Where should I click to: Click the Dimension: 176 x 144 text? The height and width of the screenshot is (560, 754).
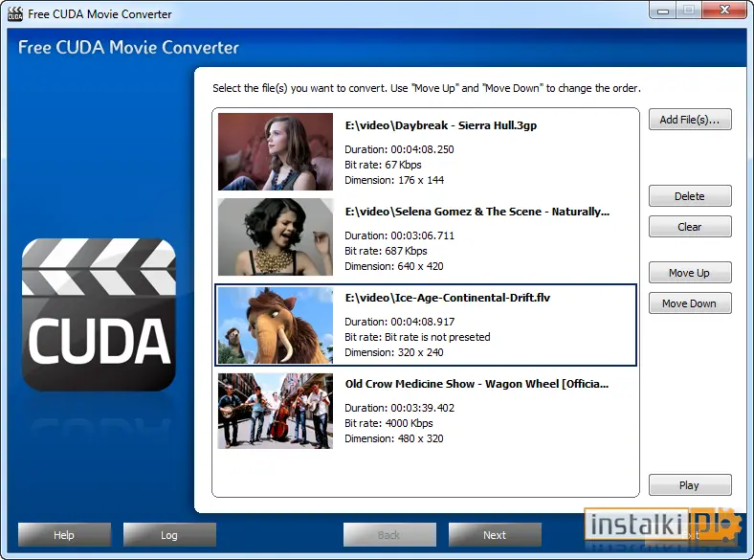[x=394, y=180]
